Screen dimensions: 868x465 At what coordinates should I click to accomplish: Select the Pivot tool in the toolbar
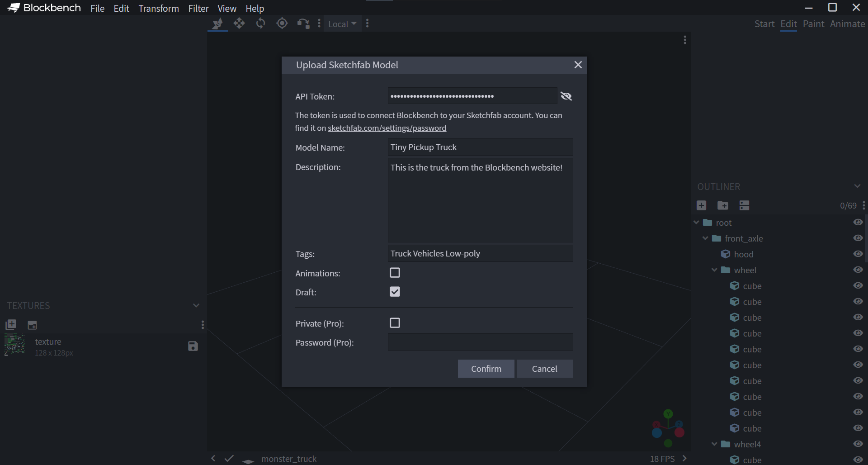[282, 24]
